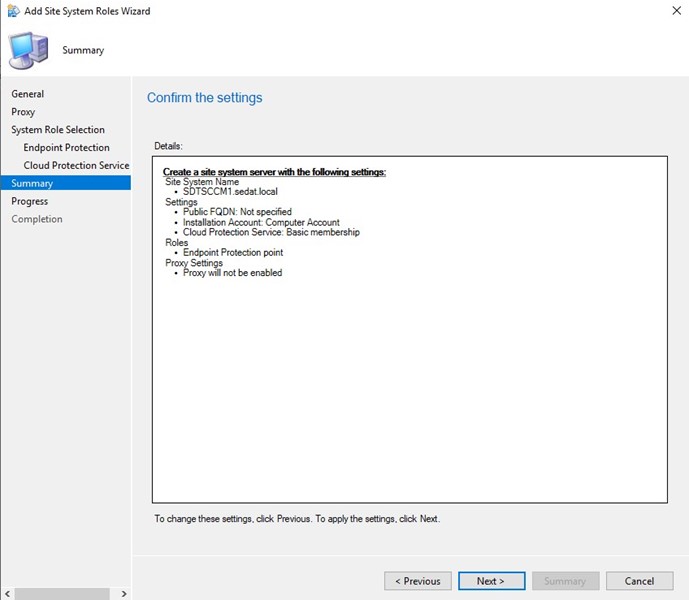Screen dimensions: 689x600
Task: Open the Cloud Protection Service step
Action: (x=76, y=165)
